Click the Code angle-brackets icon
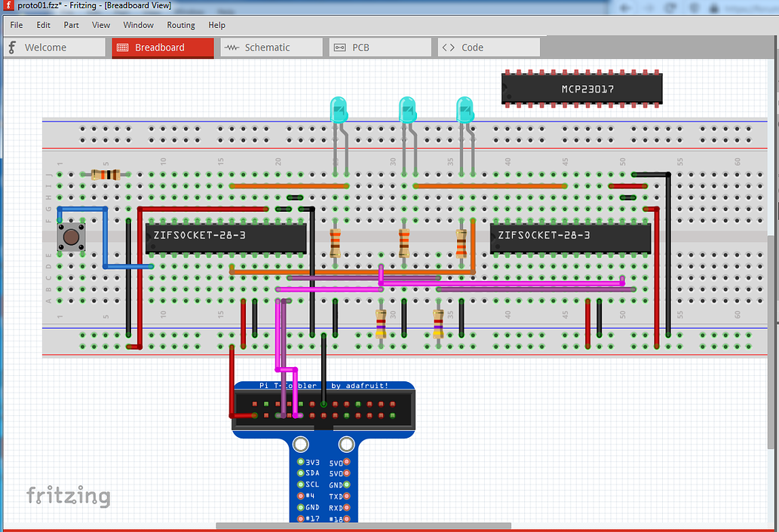This screenshot has width=779, height=532. pyautogui.click(x=447, y=47)
